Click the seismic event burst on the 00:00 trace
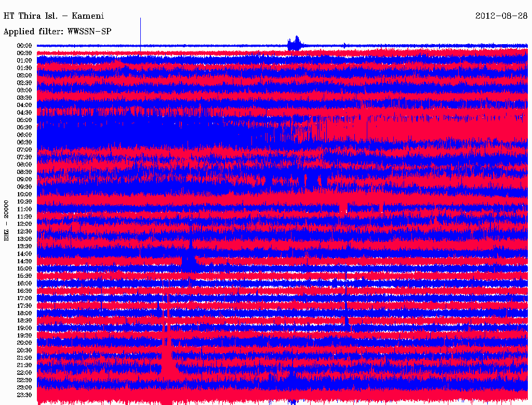Viewport: 532px width, 405px height. point(296,44)
